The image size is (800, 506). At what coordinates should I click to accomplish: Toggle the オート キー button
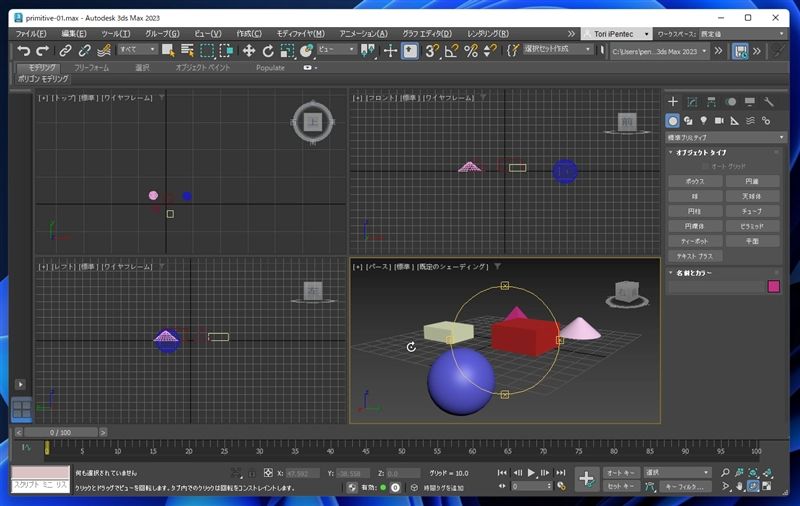click(x=620, y=473)
